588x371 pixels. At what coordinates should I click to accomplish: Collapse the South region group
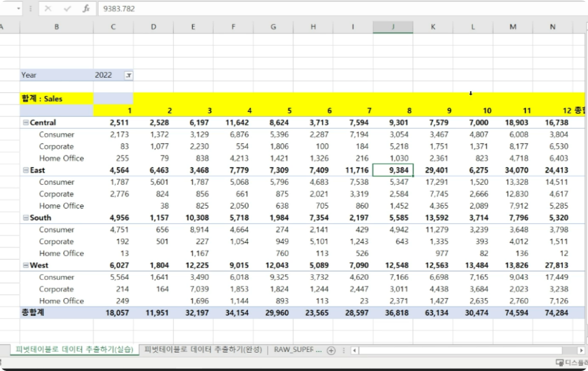pyautogui.click(x=26, y=218)
